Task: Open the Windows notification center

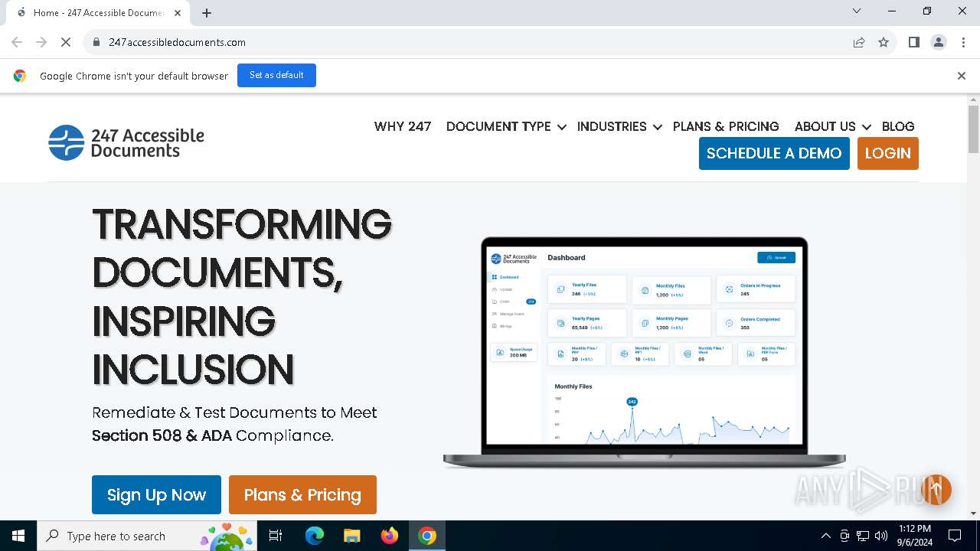Action: click(955, 536)
